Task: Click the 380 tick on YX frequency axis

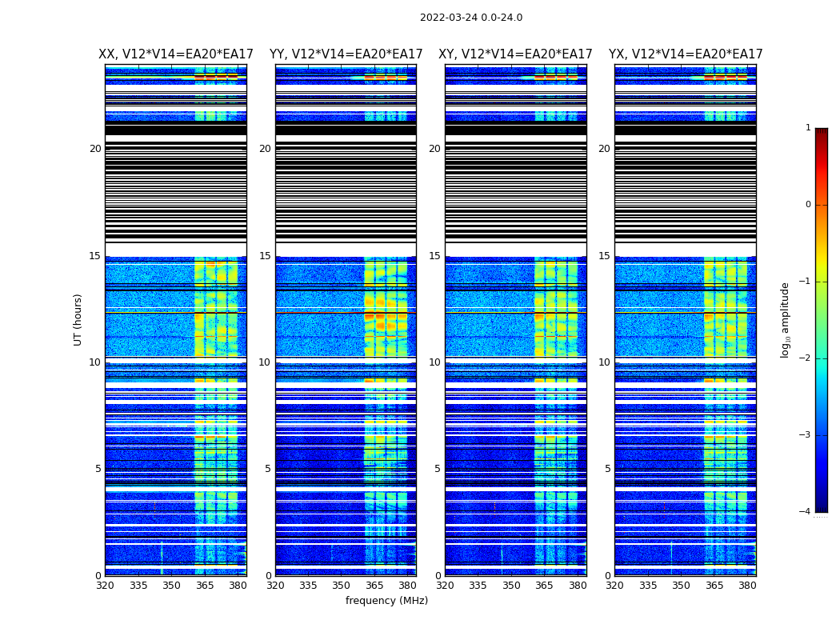Action: tap(747, 586)
